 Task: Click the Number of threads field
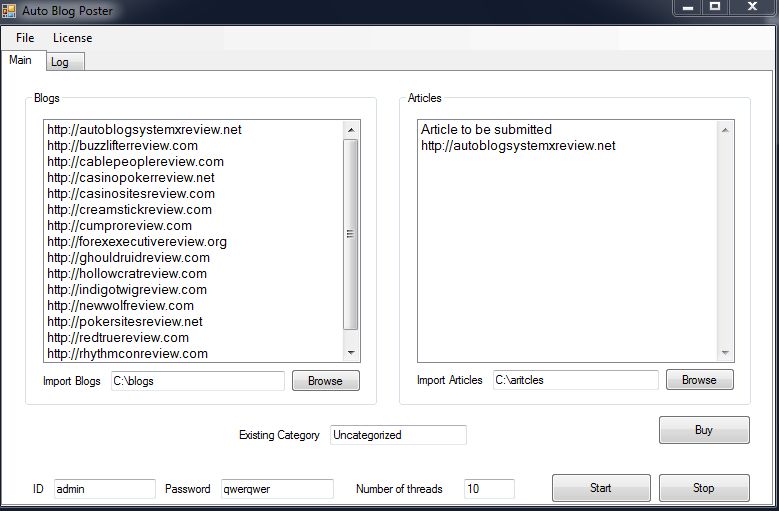tap(489, 489)
